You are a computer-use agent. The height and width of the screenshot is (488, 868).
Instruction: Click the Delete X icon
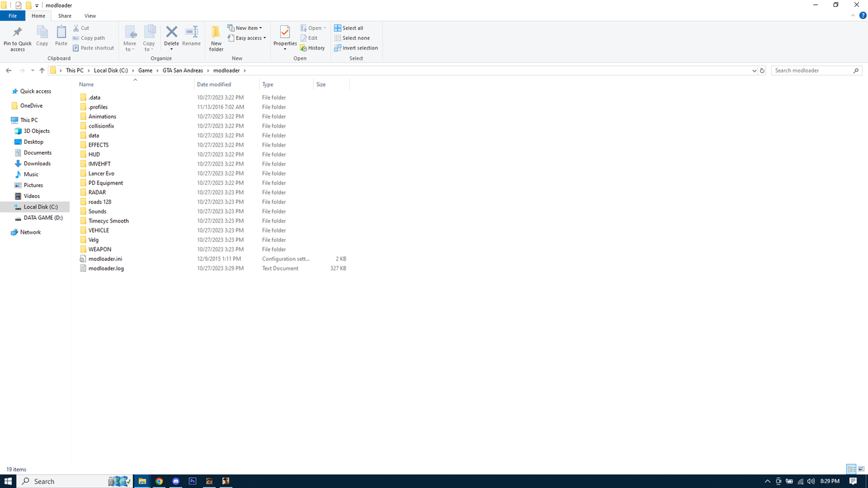[x=172, y=32]
